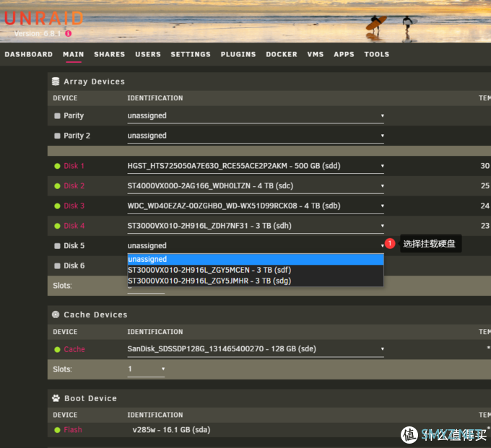Go to the Apps tab
The height and width of the screenshot is (448, 491).
[344, 54]
